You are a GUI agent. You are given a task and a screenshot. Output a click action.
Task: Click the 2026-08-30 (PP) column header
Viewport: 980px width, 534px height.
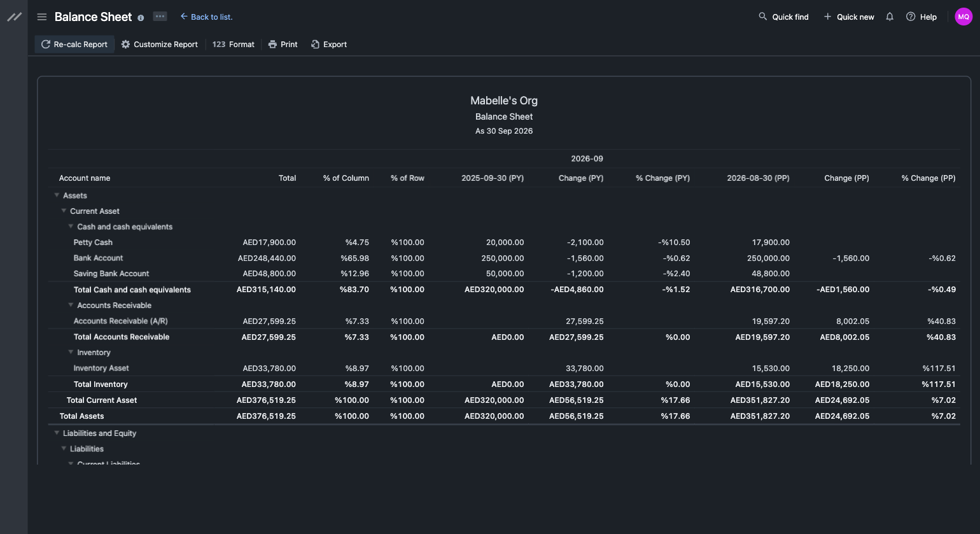coord(758,178)
